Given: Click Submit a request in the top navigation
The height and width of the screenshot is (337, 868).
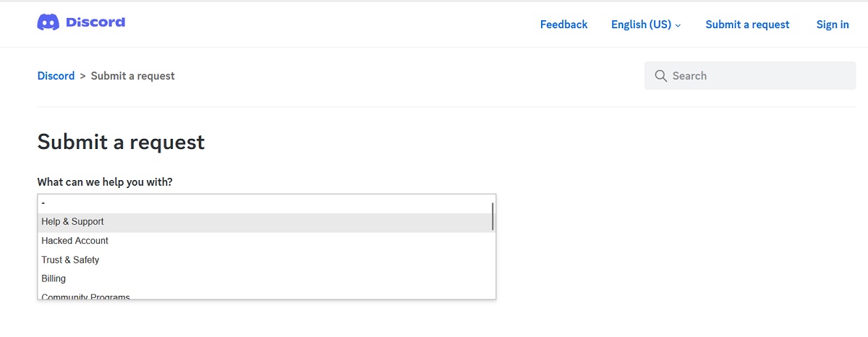Looking at the screenshot, I should (747, 25).
